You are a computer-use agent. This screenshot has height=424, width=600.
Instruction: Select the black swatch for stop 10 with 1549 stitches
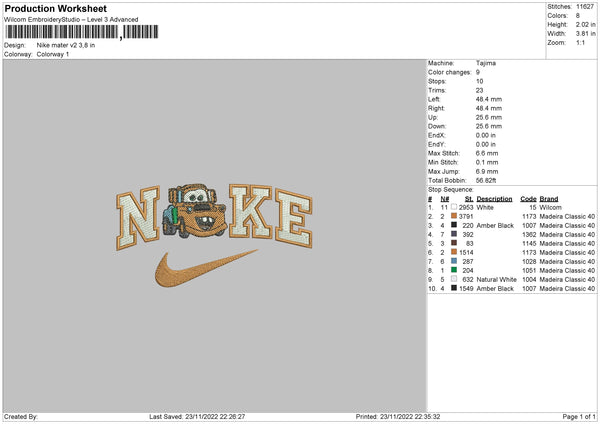454,288
